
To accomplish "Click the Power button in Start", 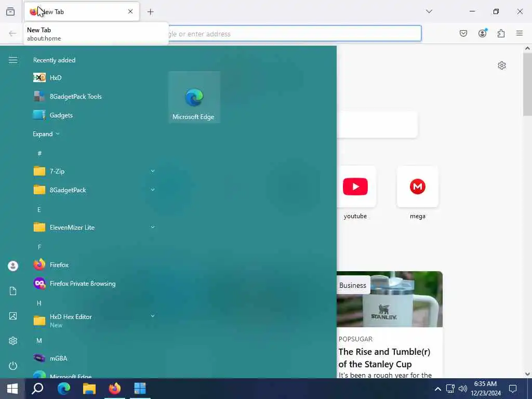I will [x=13, y=366].
